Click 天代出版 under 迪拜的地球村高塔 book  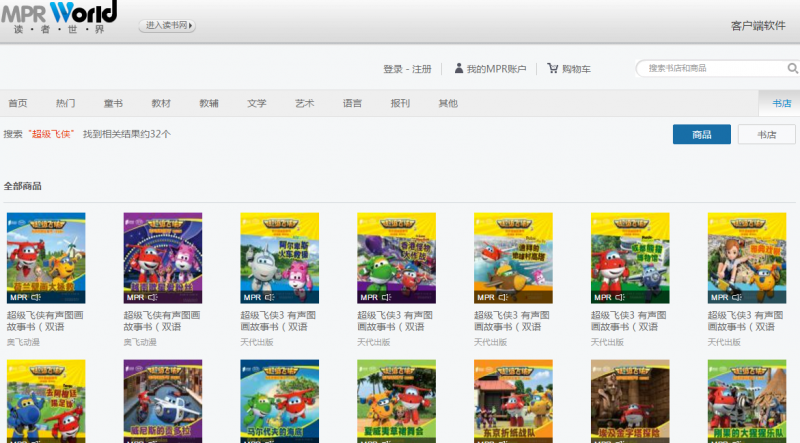pos(490,342)
